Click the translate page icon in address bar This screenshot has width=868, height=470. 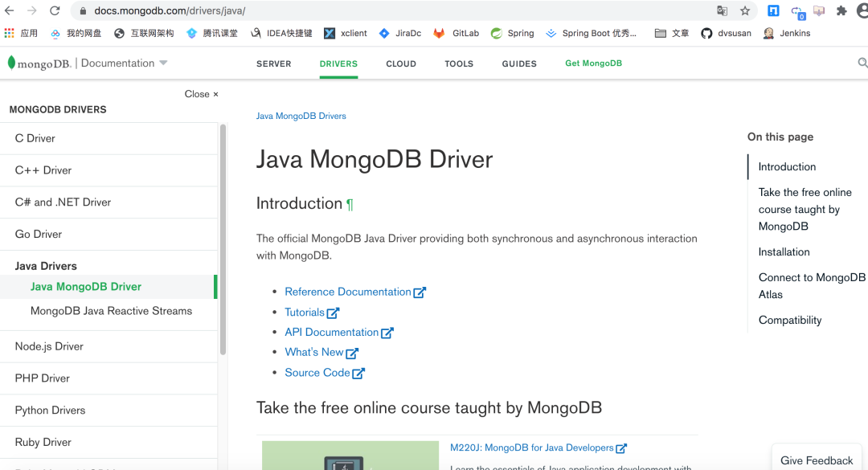(722, 10)
